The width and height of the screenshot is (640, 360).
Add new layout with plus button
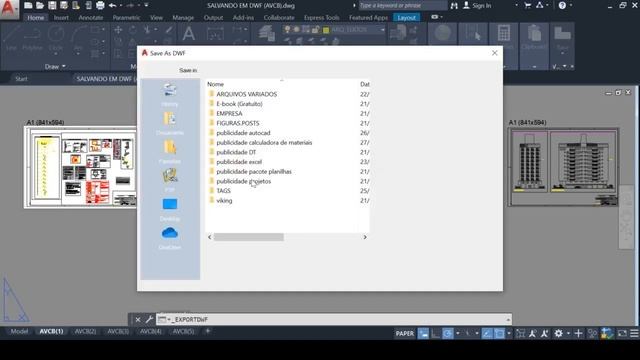click(207, 331)
